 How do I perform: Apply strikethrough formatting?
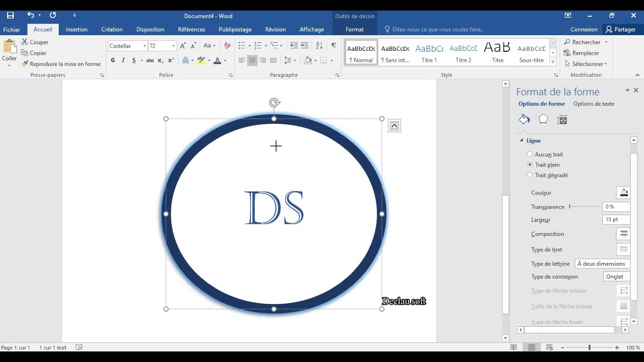click(150, 60)
